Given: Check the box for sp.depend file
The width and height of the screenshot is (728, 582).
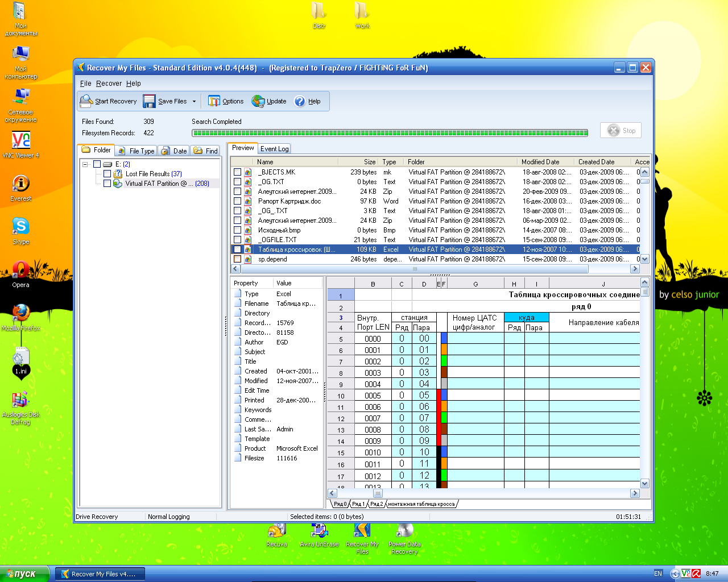Looking at the screenshot, I should [x=237, y=259].
